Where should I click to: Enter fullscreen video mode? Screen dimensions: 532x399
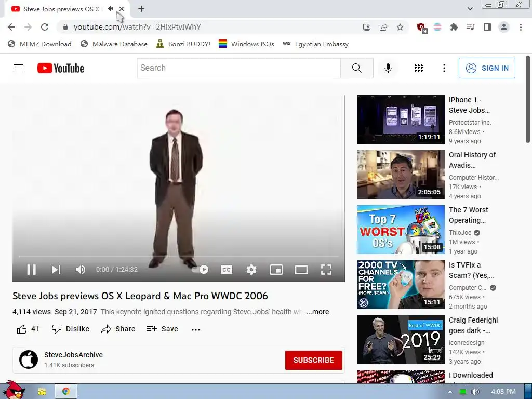point(326,270)
